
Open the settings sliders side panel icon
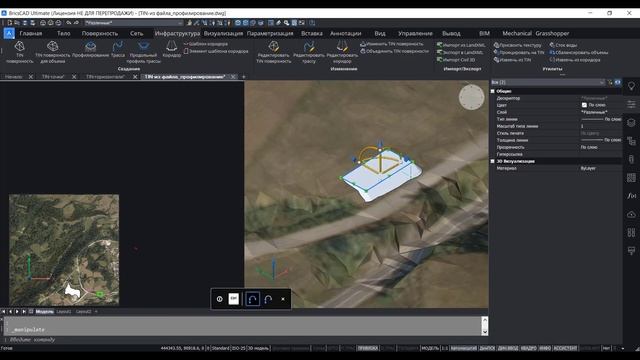coord(631,104)
